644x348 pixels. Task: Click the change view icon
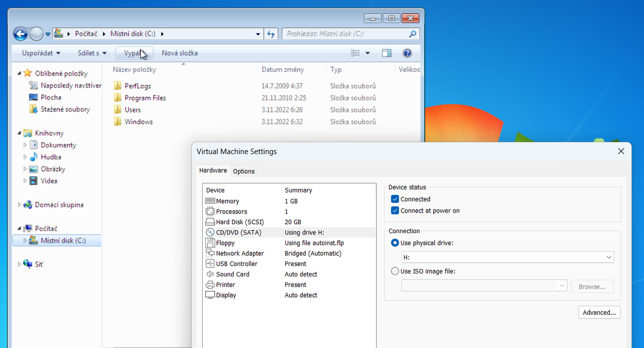(x=355, y=53)
